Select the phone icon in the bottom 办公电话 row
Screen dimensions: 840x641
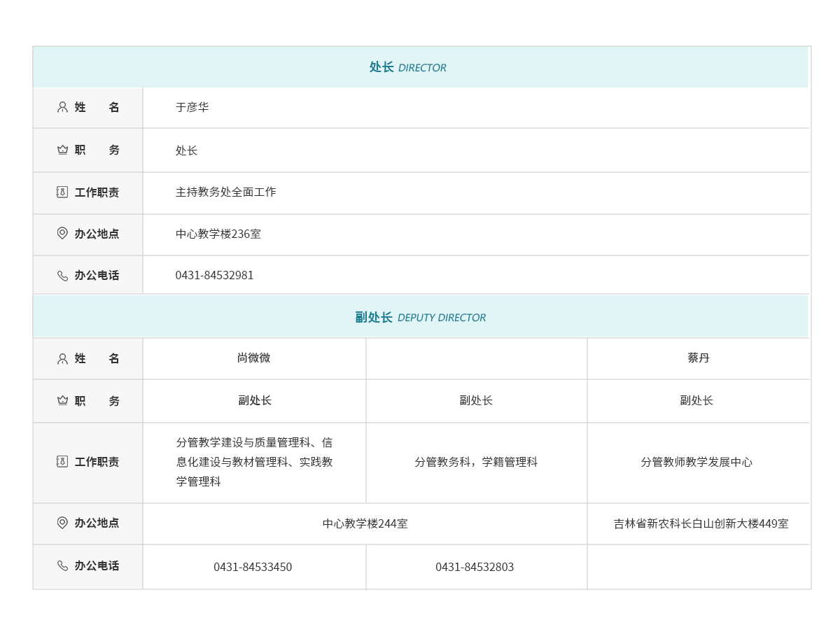pos(62,567)
